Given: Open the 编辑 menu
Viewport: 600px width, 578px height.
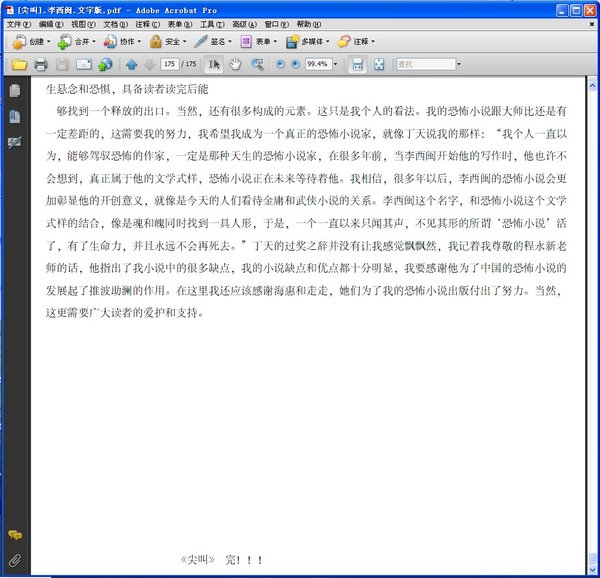Looking at the screenshot, I should click(x=51, y=24).
